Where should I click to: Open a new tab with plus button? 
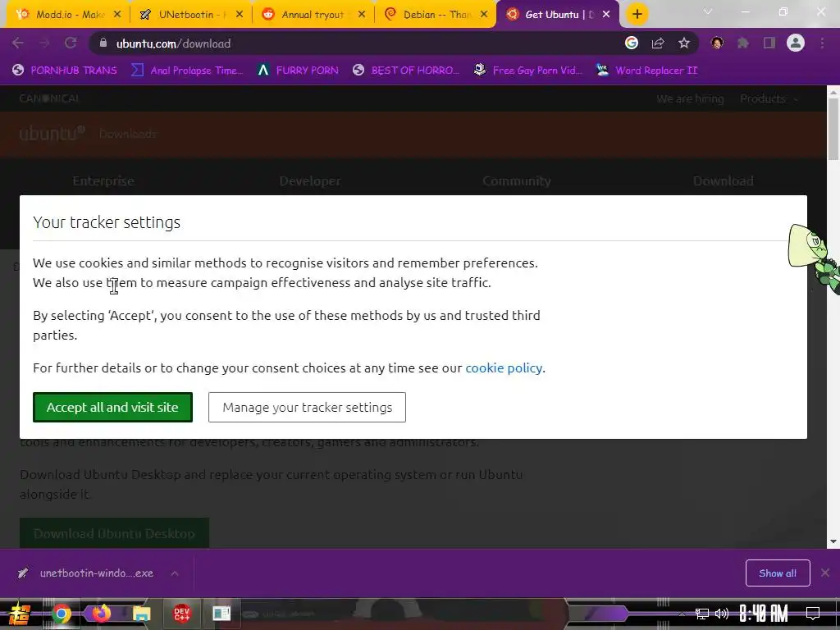click(637, 15)
